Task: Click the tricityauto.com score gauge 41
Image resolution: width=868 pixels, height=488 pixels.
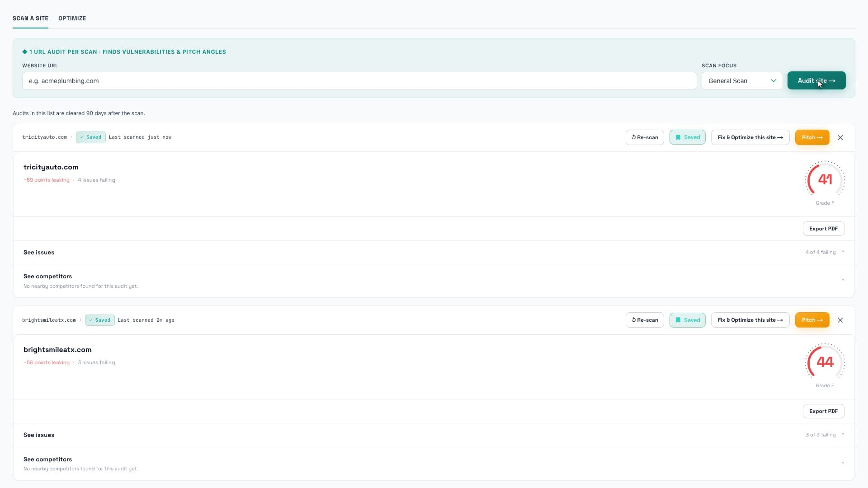Action: [825, 179]
